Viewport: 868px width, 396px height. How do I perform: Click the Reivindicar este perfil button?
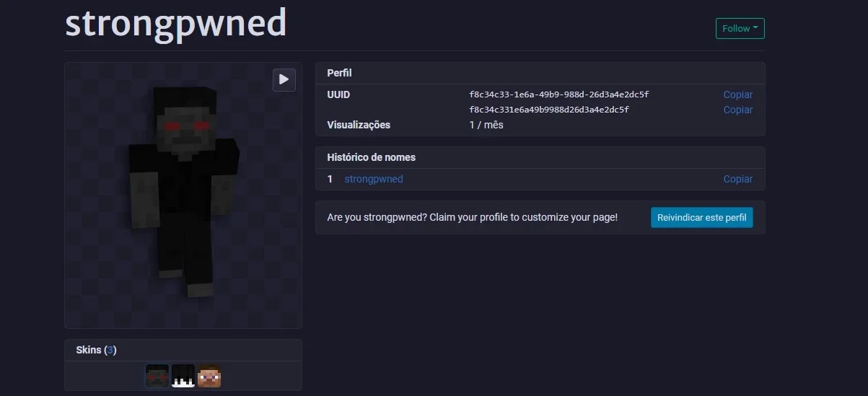(x=701, y=217)
